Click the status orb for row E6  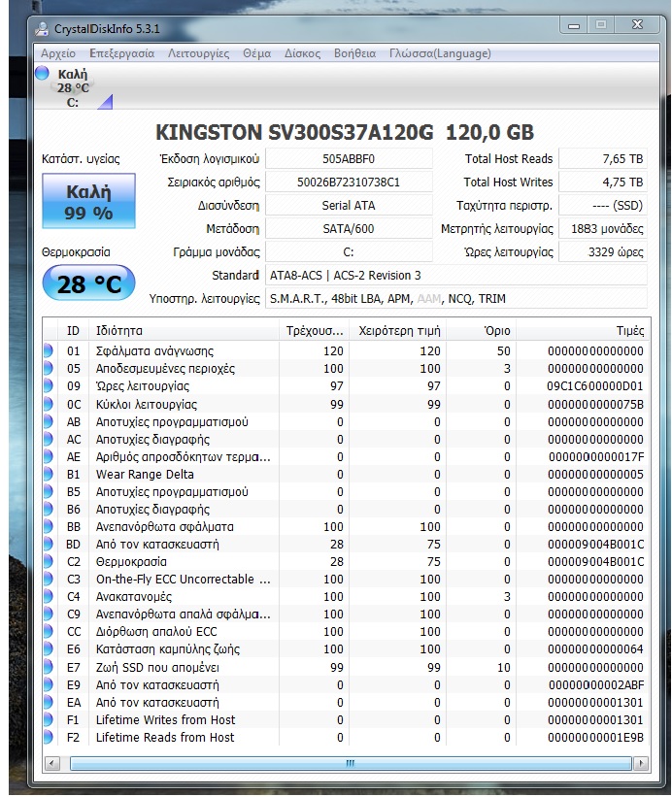(49, 649)
